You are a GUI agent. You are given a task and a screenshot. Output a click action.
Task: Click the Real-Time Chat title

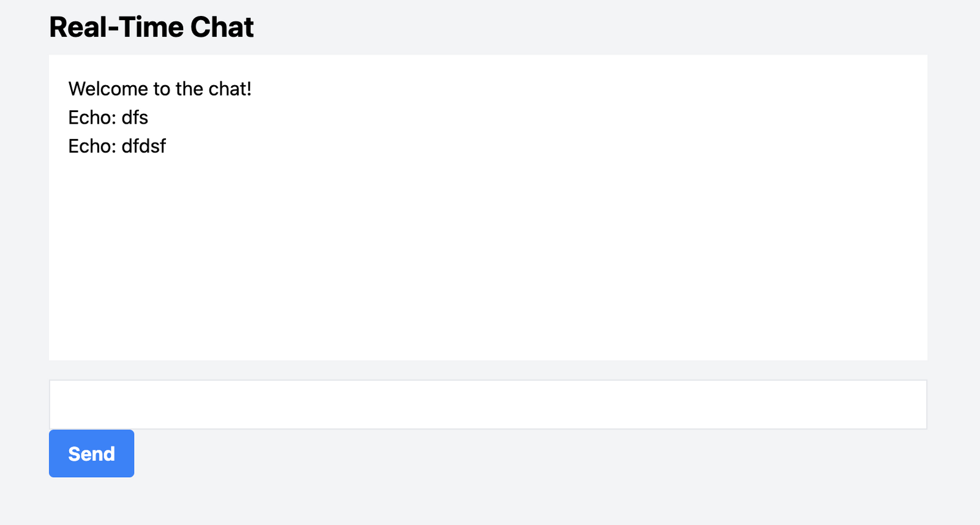151,26
